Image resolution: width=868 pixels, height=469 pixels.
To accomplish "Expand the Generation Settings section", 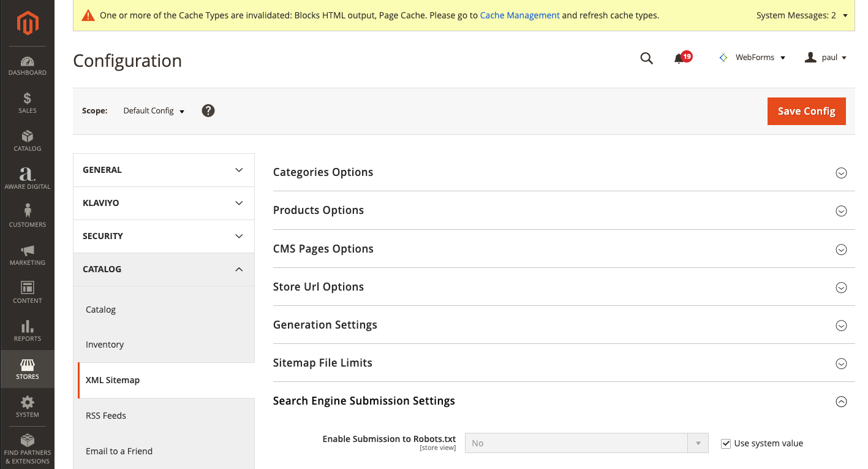I will [564, 325].
